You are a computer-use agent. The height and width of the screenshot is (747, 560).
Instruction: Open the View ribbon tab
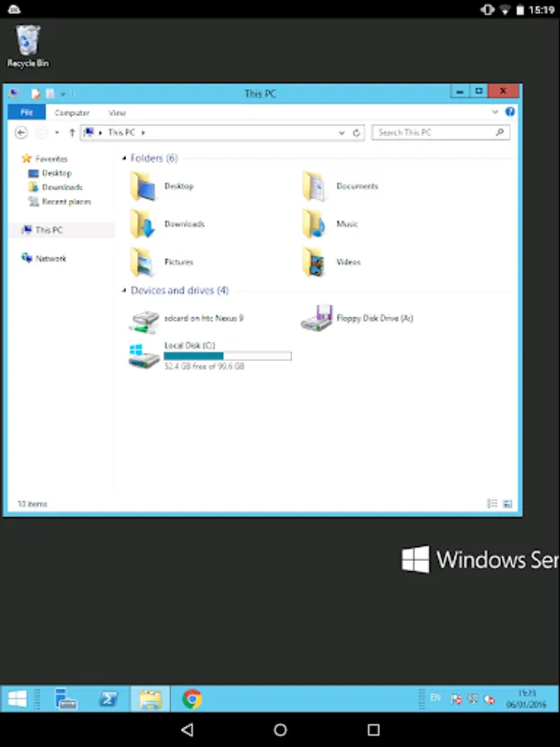point(117,113)
